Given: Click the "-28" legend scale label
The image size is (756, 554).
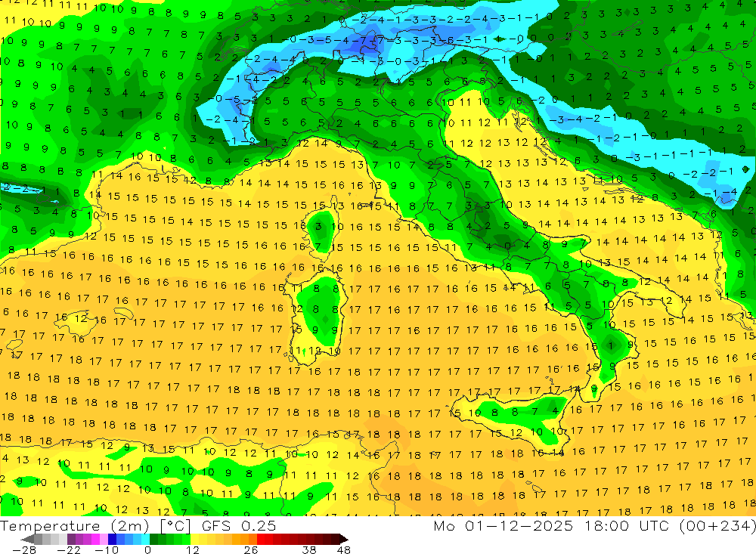Looking at the screenshot, I should (24, 549).
